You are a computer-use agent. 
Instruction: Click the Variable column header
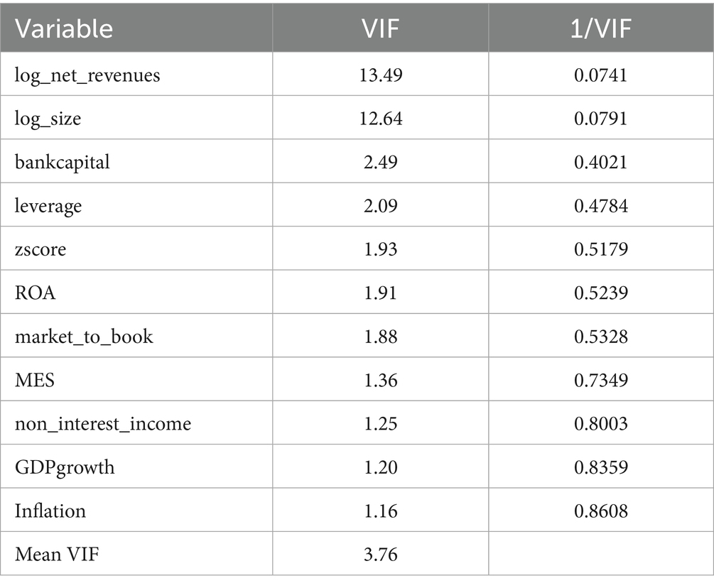[64, 28]
